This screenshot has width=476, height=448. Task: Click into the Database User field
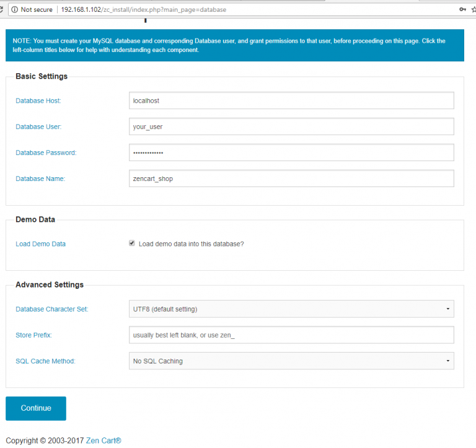click(291, 126)
